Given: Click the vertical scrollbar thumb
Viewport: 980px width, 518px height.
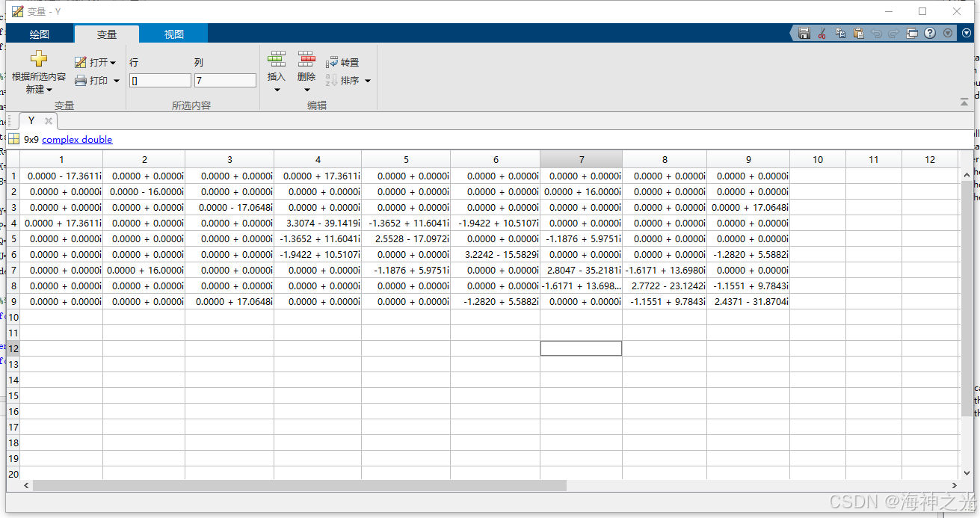Looking at the screenshot, I should [967, 297].
